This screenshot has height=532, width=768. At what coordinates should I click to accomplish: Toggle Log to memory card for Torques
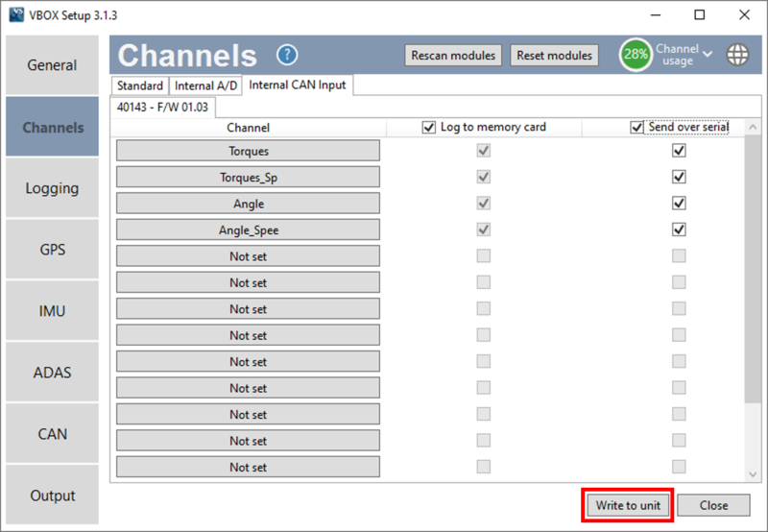(x=484, y=151)
